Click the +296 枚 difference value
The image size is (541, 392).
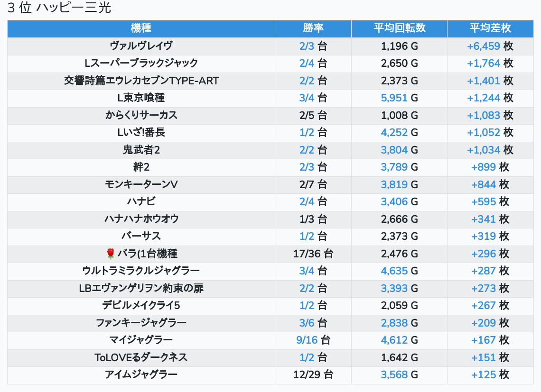click(x=490, y=254)
